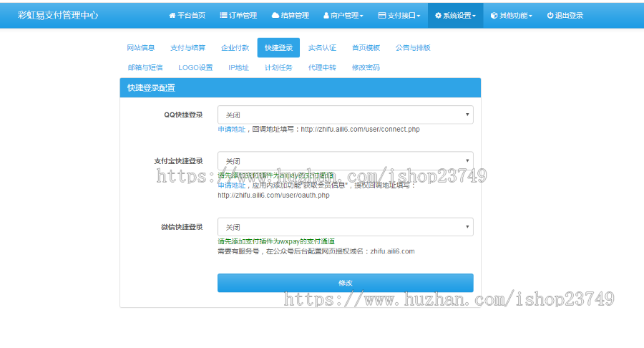Click the list icon beside 订单管理

[223, 16]
